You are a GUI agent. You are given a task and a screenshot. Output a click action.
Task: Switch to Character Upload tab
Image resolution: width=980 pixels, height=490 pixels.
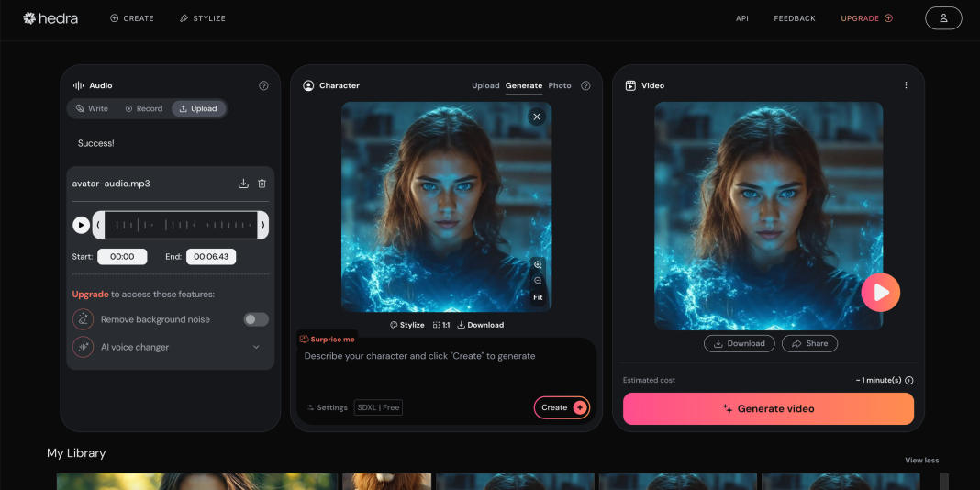click(x=485, y=85)
